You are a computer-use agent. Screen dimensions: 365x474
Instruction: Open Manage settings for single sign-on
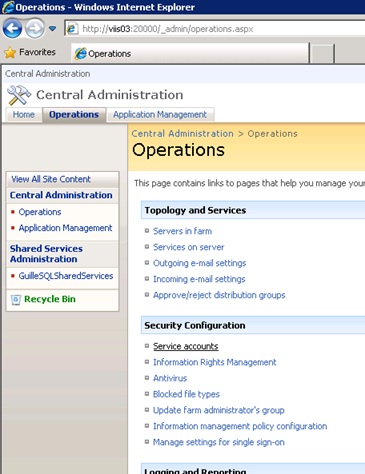pyautogui.click(x=219, y=442)
